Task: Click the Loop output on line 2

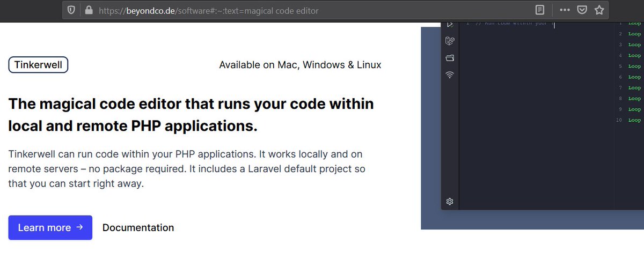Action: [634, 34]
